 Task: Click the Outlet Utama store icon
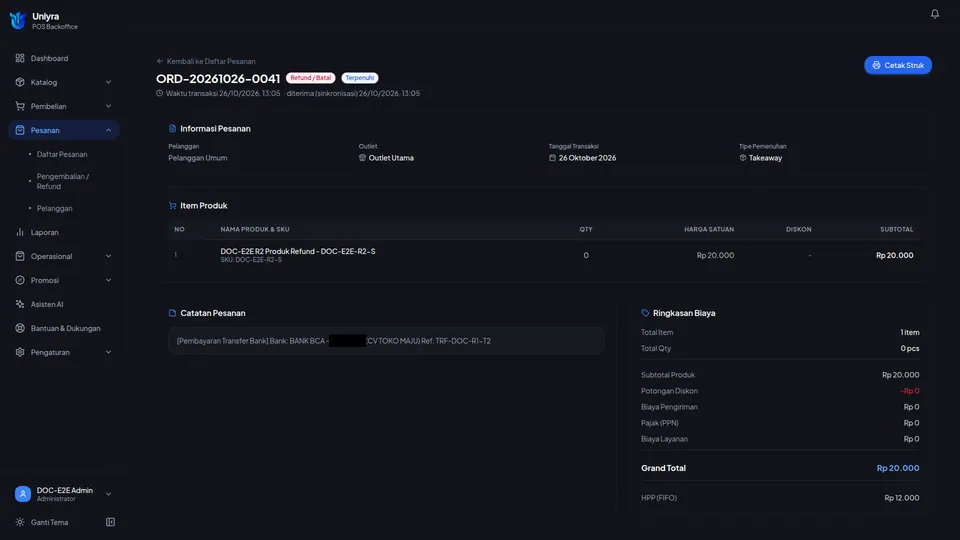pyautogui.click(x=362, y=157)
